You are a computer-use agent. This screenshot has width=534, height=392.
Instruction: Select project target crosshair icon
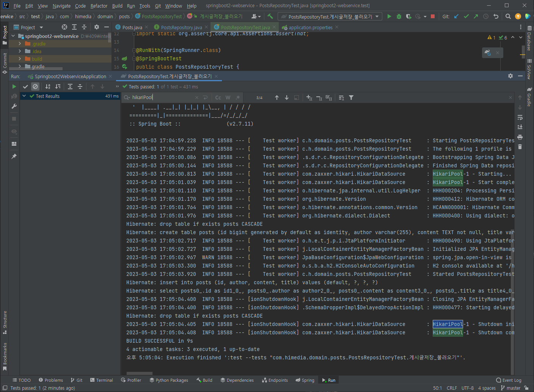64,27
